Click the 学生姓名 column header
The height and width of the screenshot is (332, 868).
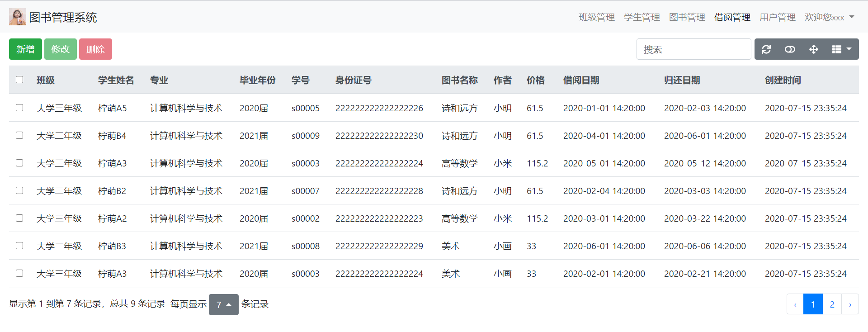pos(116,80)
